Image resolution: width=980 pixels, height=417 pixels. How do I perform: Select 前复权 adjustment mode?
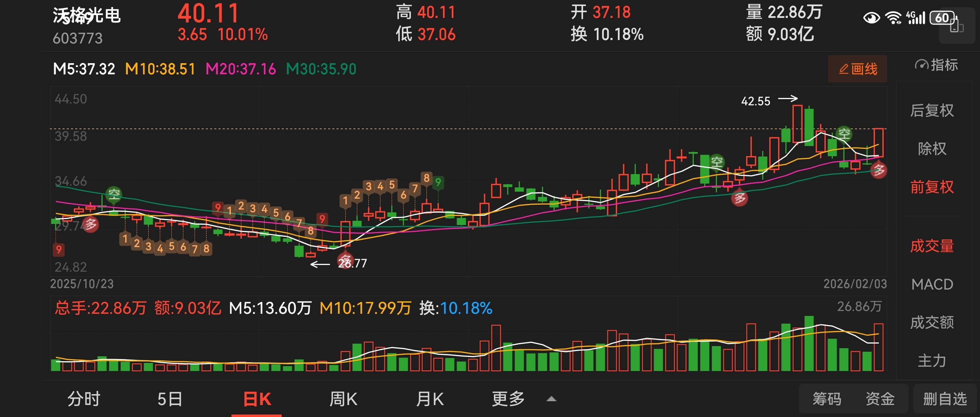coord(932,187)
